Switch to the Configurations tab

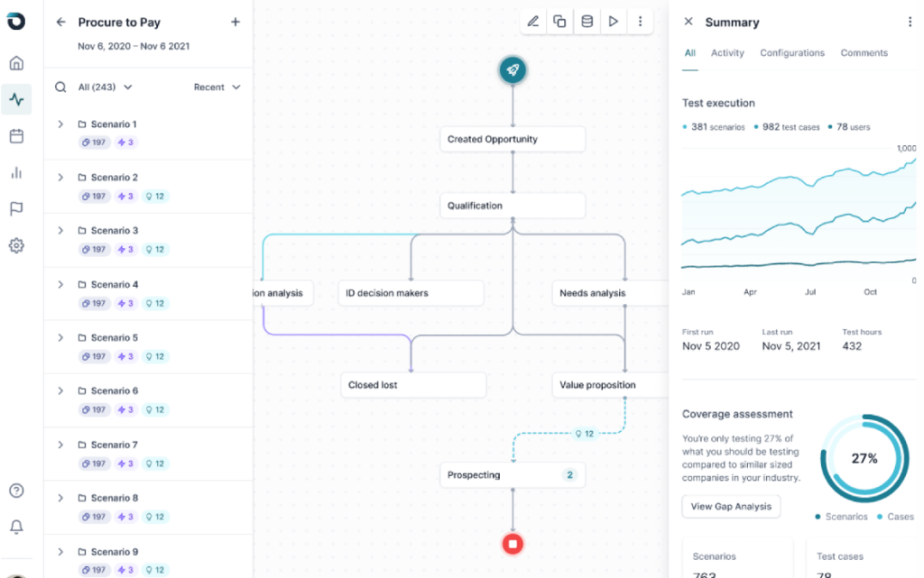[791, 52]
